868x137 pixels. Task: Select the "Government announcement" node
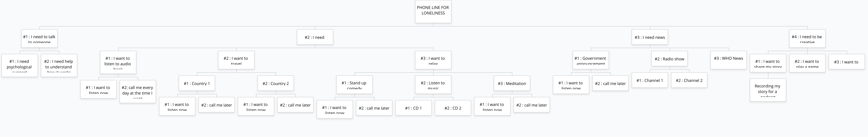(591, 60)
